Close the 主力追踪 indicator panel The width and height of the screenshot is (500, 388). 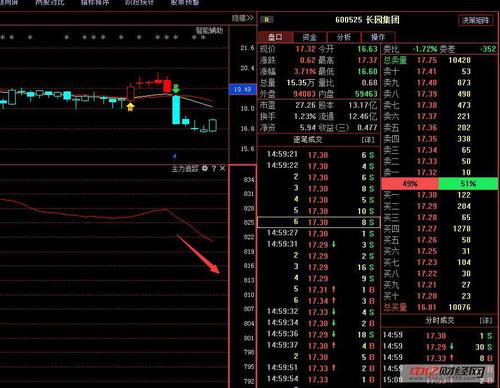point(222,169)
